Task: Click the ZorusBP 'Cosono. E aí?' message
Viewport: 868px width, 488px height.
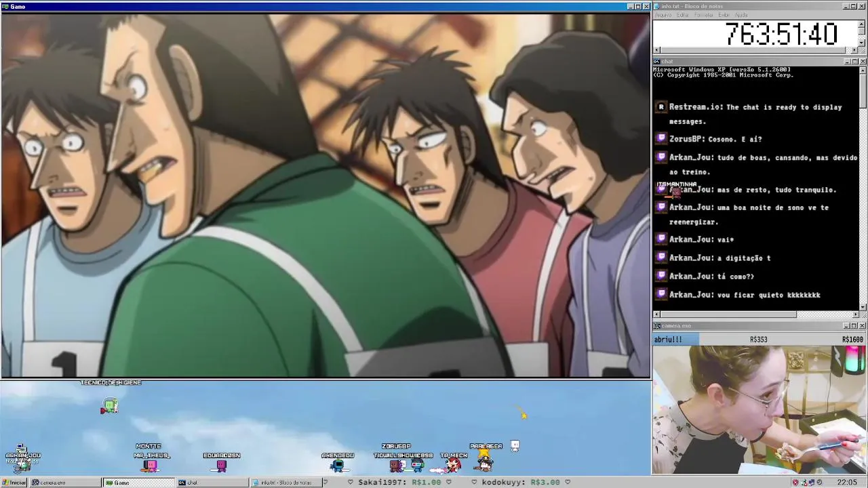Action: click(x=715, y=139)
